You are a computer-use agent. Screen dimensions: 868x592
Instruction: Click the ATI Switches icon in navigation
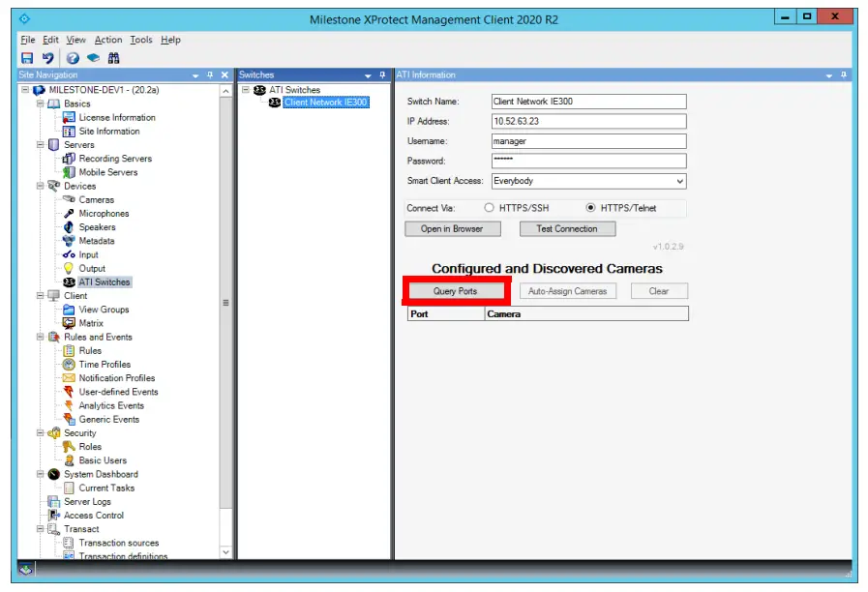click(x=69, y=282)
